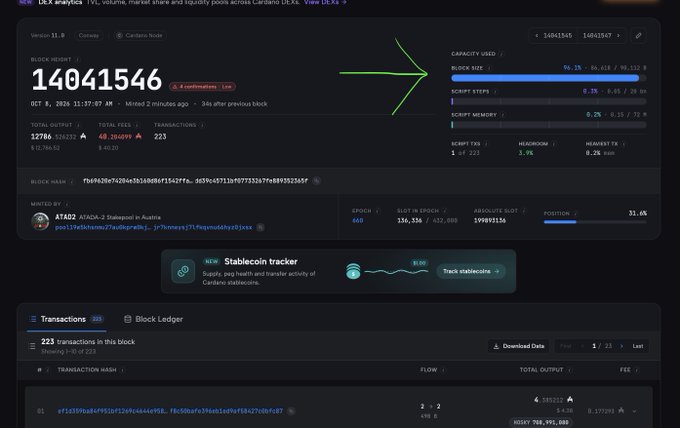
Task: Open info icon beside Absolute Slot
Action: [524, 211]
